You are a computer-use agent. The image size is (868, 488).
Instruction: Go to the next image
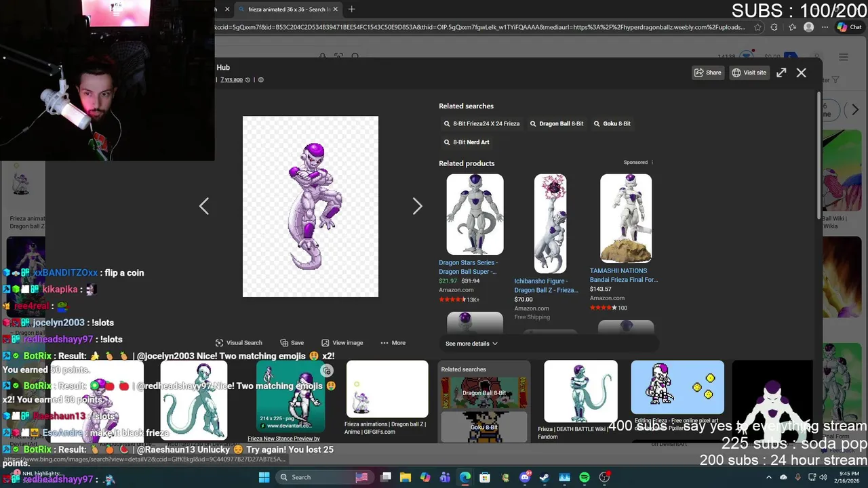(417, 206)
